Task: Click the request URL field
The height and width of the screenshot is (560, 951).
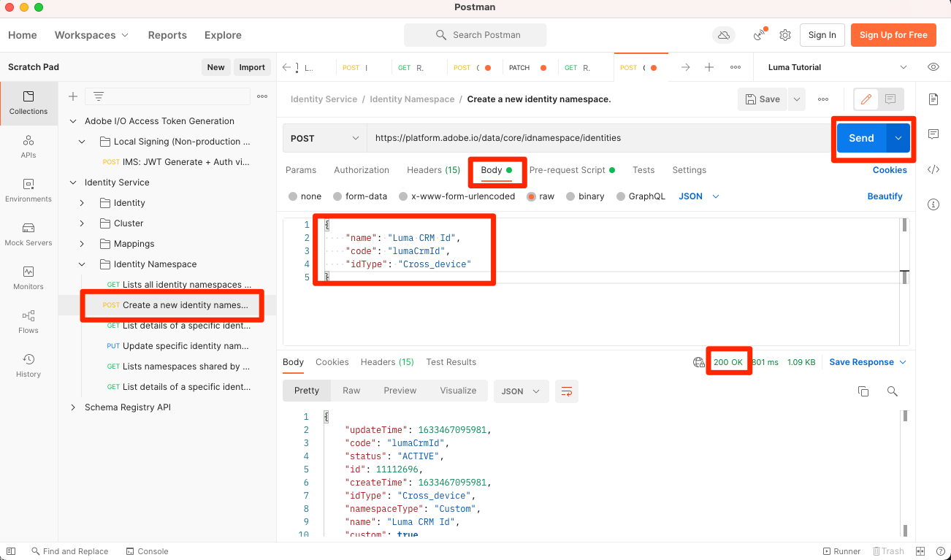Action: [x=599, y=138]
